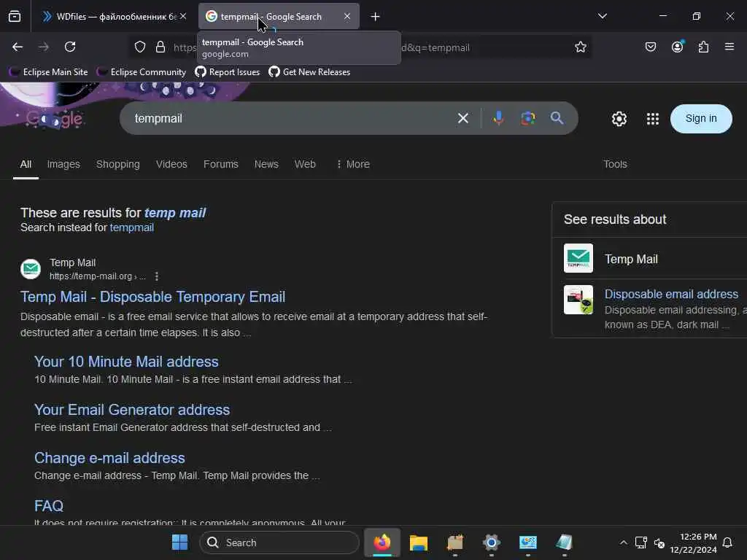Switch to the WDfiles tab
This screenshot has width=747, height=560.
coord(113,17)
